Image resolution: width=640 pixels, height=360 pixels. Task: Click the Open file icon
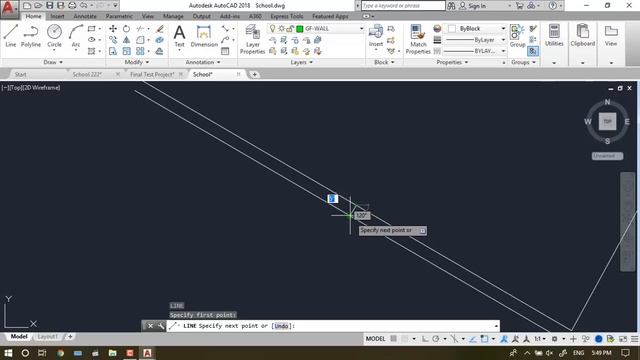click(38, 5)
